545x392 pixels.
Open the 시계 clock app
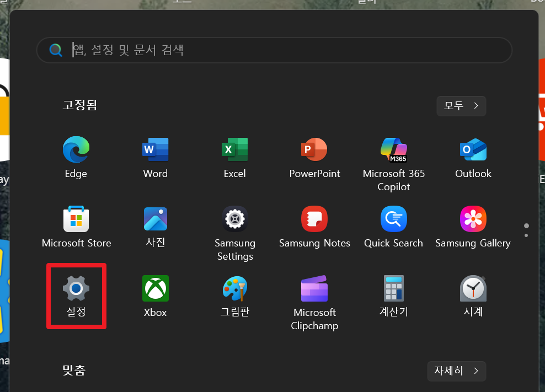(473, 296)
